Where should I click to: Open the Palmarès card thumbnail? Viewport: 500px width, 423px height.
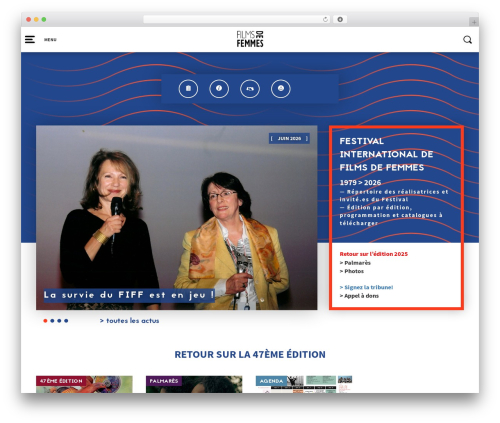(x=194, y=384)
